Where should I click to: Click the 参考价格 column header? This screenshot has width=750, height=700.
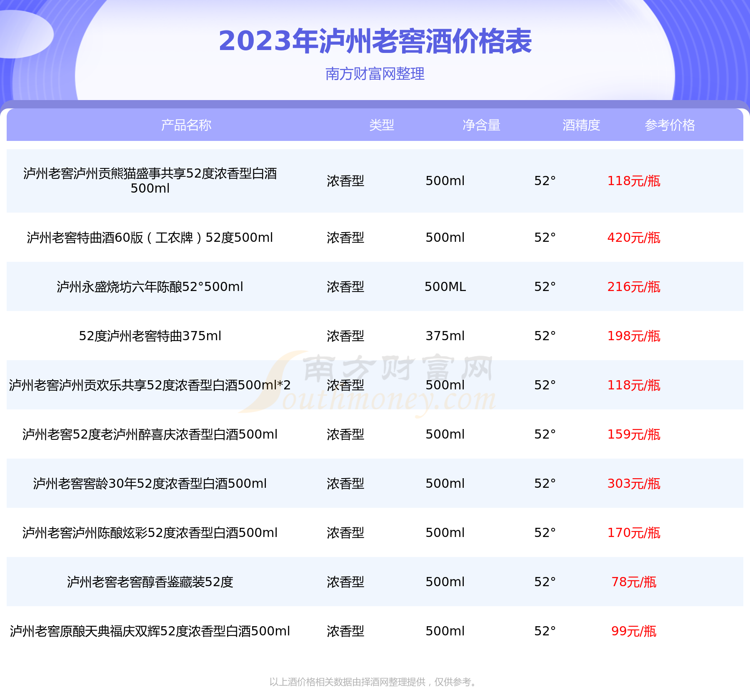[x=670, y=125]
